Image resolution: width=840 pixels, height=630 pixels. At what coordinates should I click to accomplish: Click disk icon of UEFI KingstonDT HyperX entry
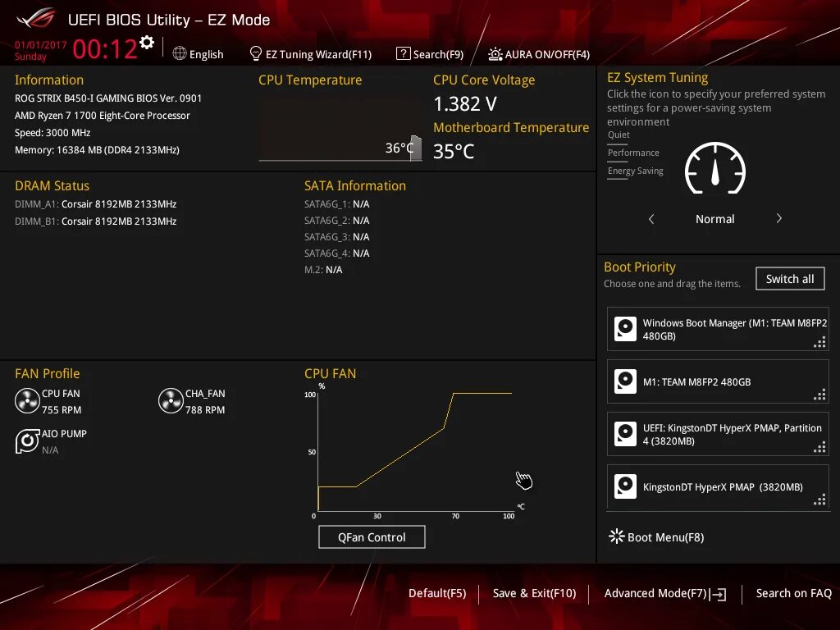(625, 434)
